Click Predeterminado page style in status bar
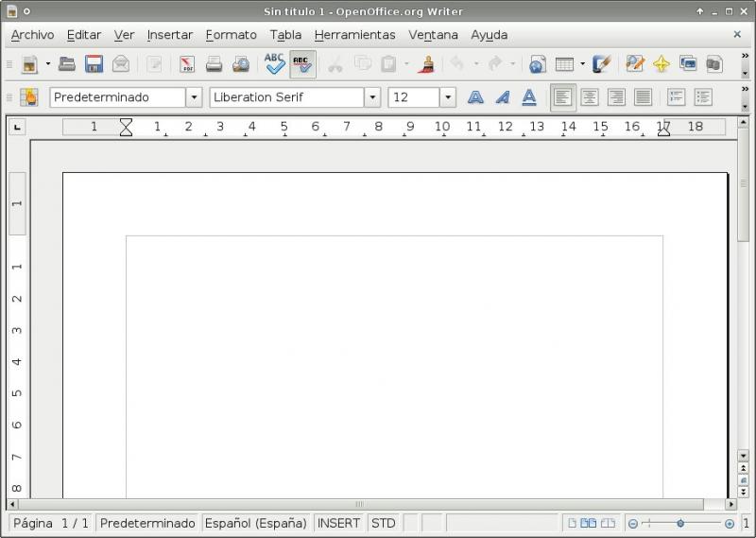756x538 pixels. coord(147,524)
